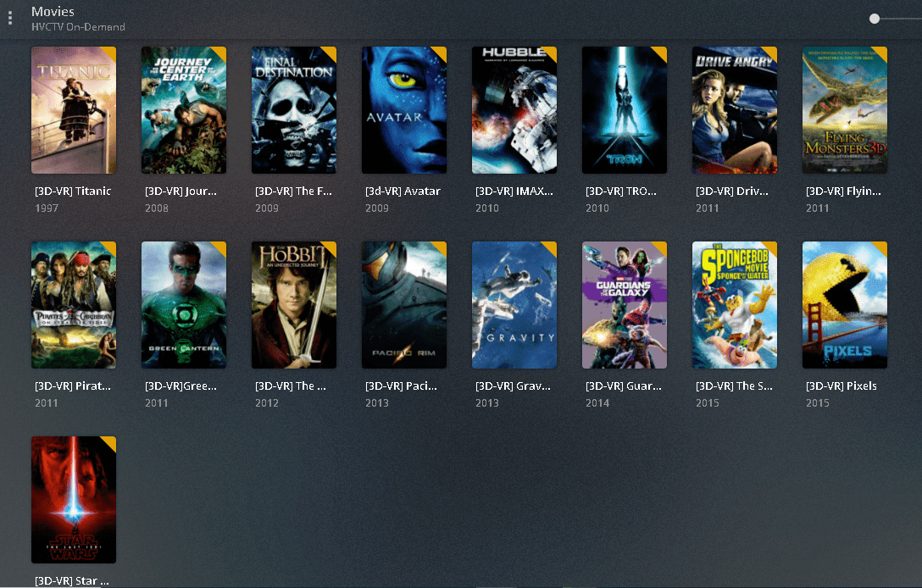Image resolution: width=922 pixels, height=588 pixels.
Task: Click the '[3D-VR] The ...' 2012 title
Action: (x=291, y=386)
